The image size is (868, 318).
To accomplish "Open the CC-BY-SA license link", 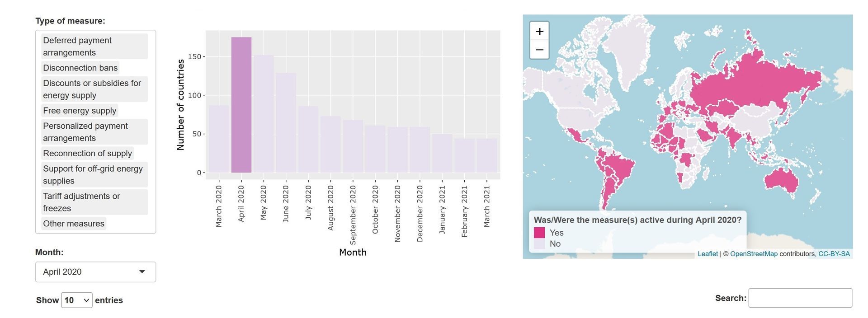I will coord(834,254).
